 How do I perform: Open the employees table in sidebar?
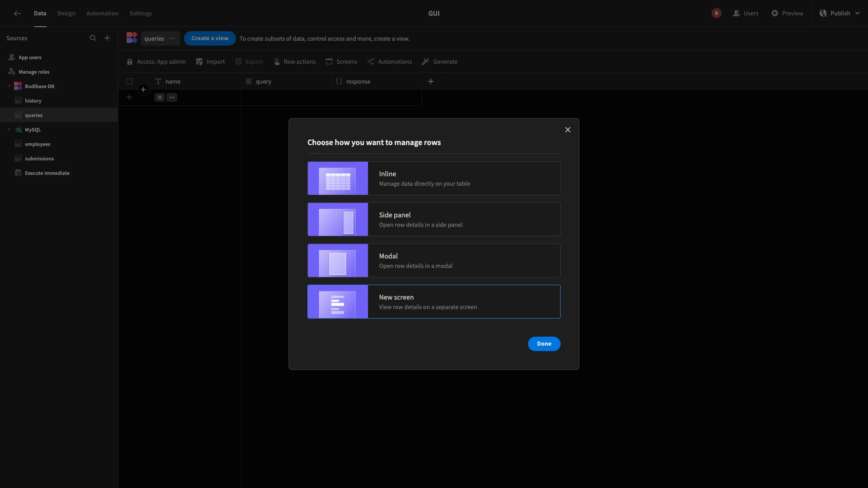coord(38,144)
